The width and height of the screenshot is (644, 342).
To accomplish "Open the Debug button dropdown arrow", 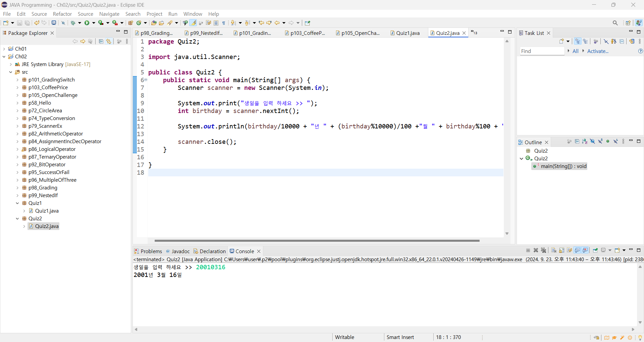I will (79, 23).
